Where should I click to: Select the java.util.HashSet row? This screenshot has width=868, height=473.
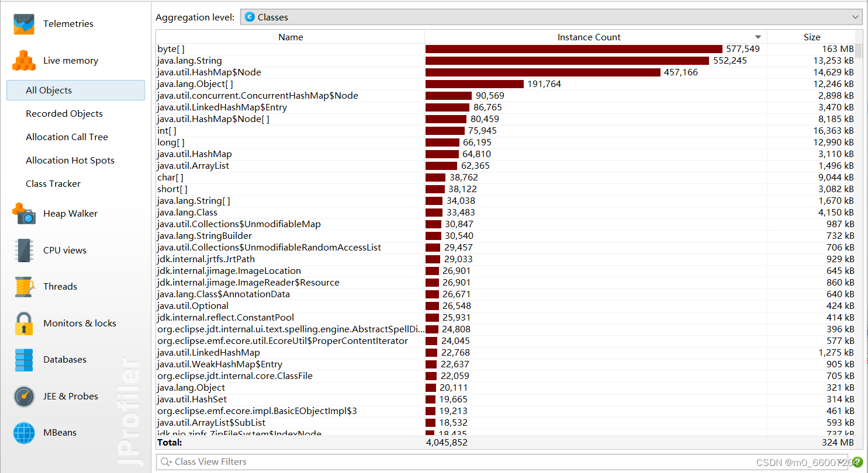(x=506, y=399)
